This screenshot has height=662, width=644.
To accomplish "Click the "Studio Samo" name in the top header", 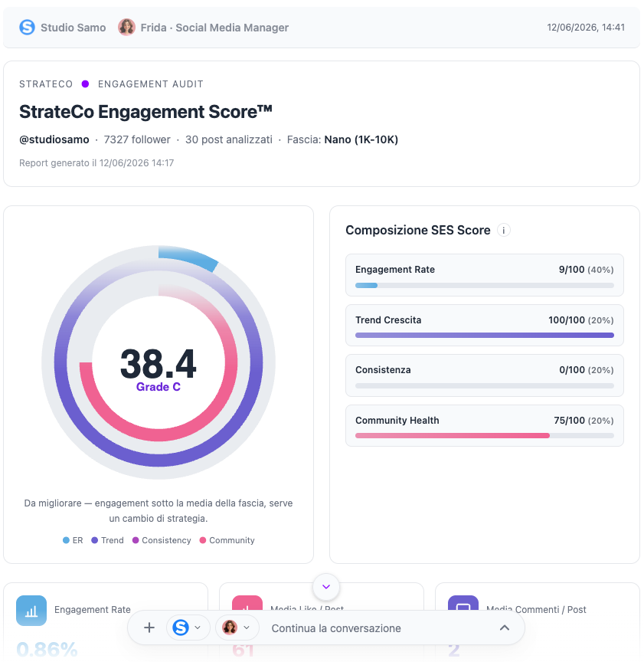I will 73,28.
